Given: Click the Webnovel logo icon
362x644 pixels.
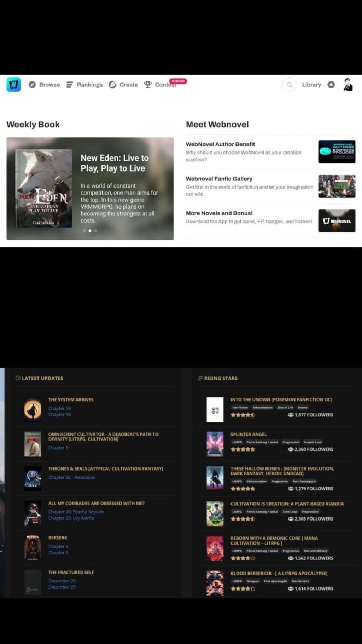Looking at the screenshot, I should (x=13, y=85).
